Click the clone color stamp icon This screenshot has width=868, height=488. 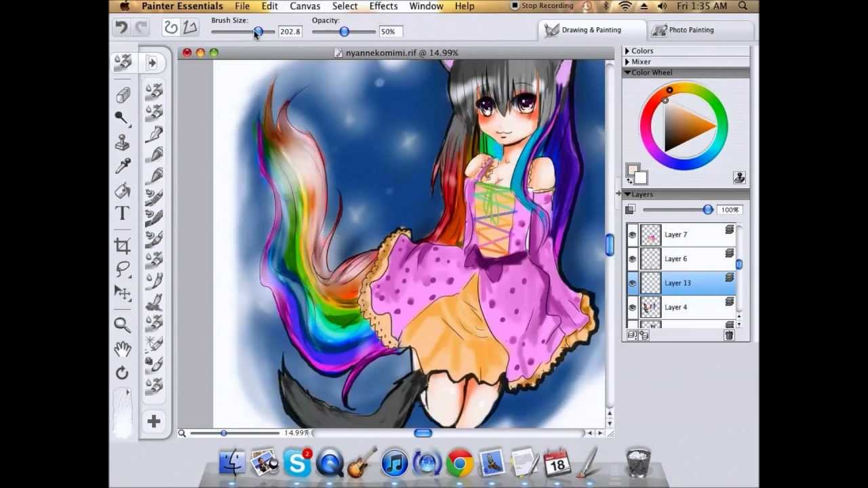739,178
